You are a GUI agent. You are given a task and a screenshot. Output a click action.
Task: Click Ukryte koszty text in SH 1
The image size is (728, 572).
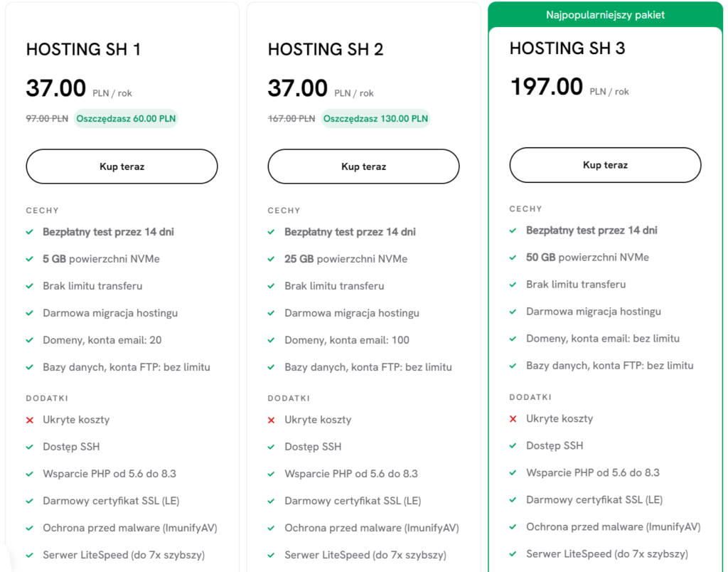(76, 420)
